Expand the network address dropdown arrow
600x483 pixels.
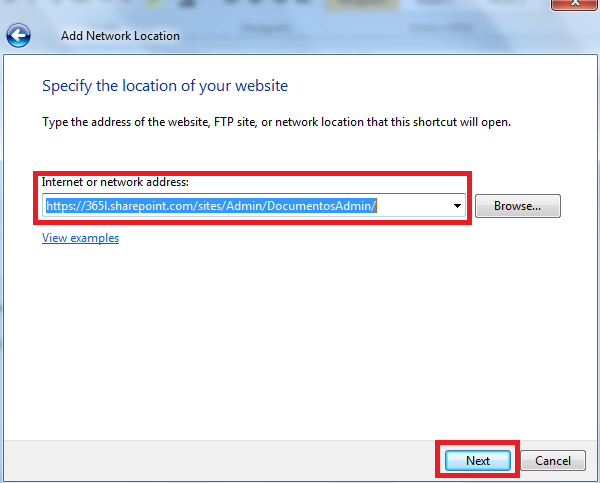[x=458, y=206]
